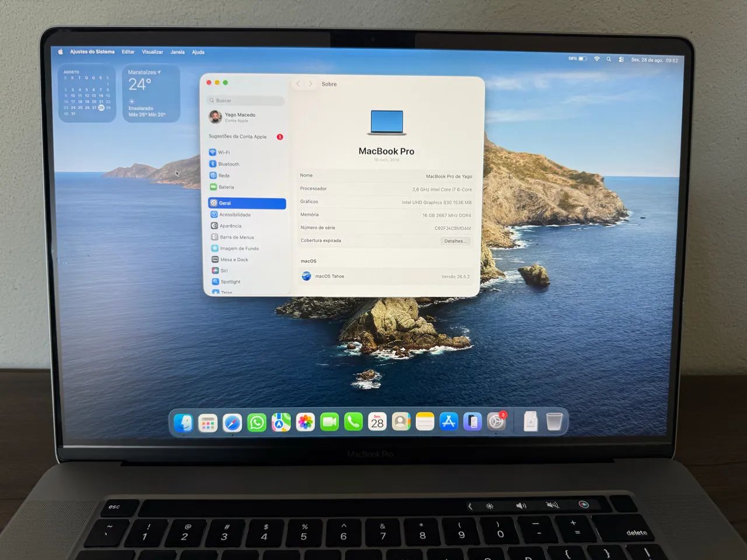Select Bluetooth in the sidebar

(246, 164)
